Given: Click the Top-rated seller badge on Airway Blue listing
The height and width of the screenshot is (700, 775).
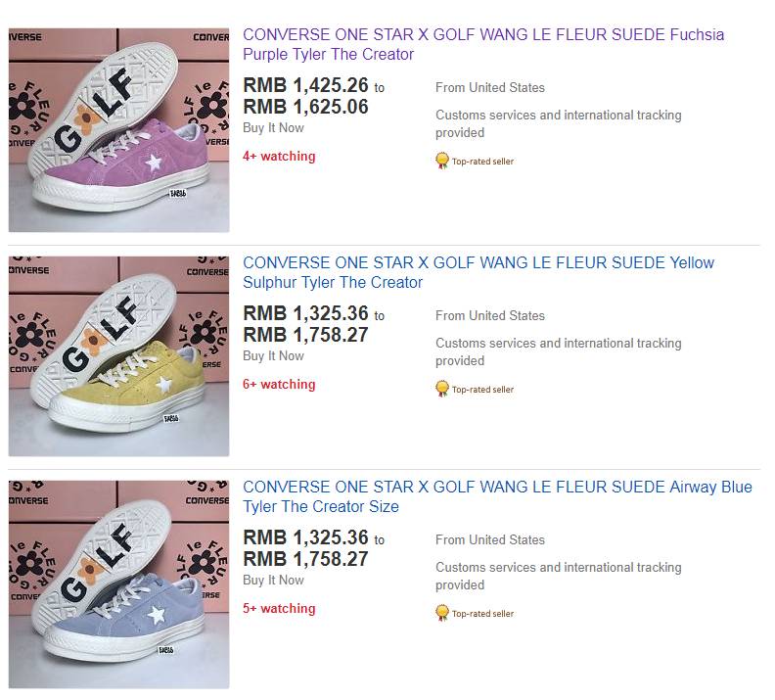Looking at the screenshot, I should 475,613.
